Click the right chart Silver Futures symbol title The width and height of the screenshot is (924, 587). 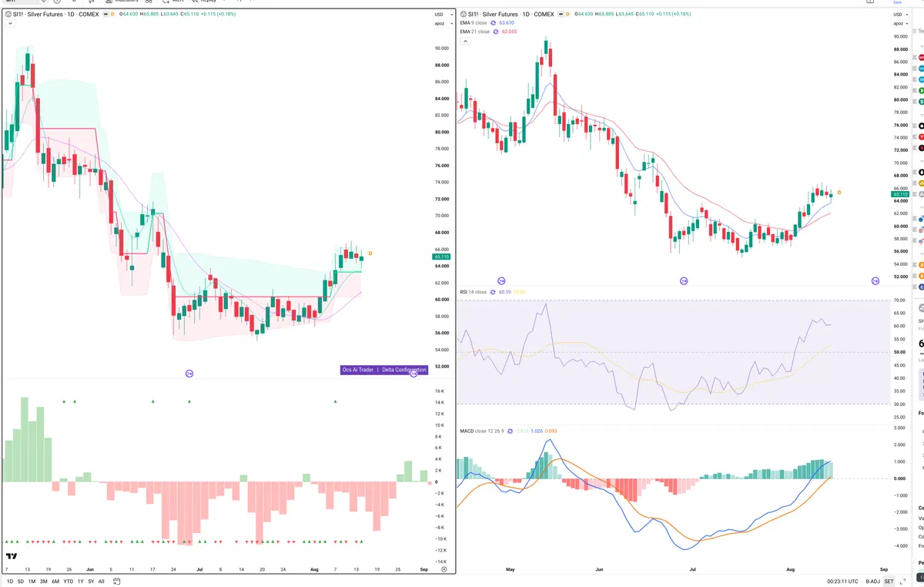pos(510,14)
